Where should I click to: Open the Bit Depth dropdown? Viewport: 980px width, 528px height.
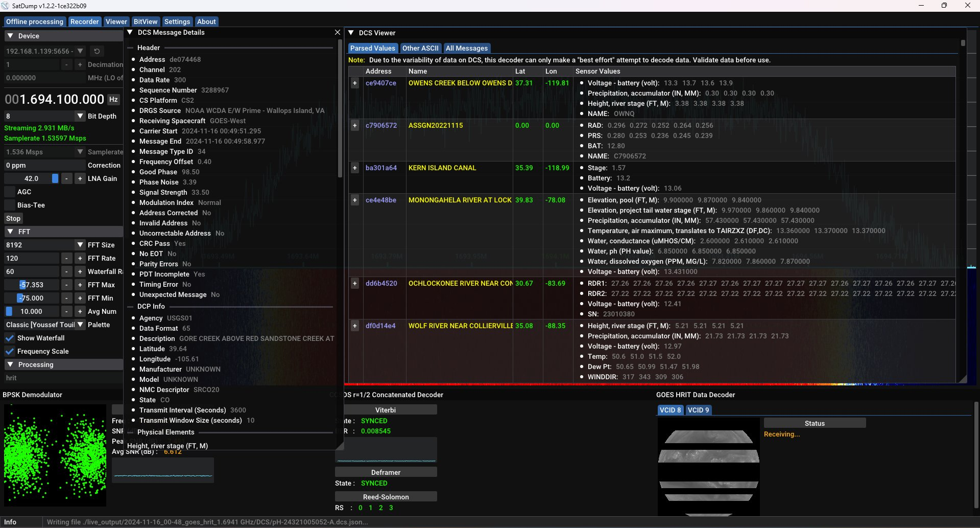point(44,116)
